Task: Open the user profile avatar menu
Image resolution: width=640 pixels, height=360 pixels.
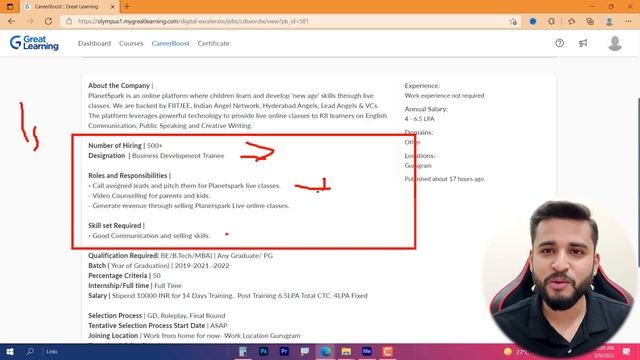Action: tap(615, 43)
